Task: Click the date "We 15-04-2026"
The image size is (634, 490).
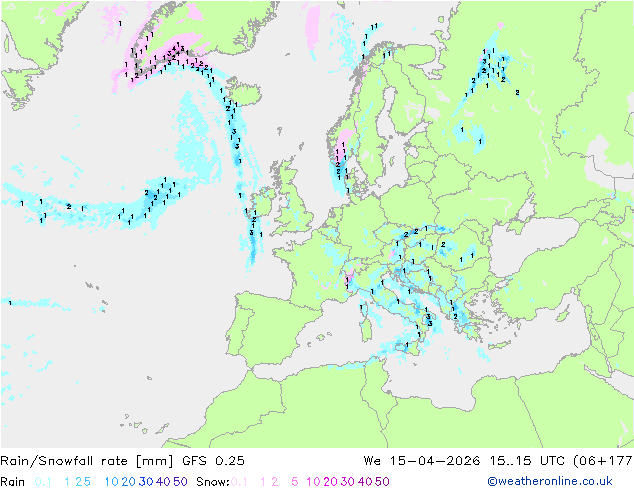Action: click(x=422, y=461)
